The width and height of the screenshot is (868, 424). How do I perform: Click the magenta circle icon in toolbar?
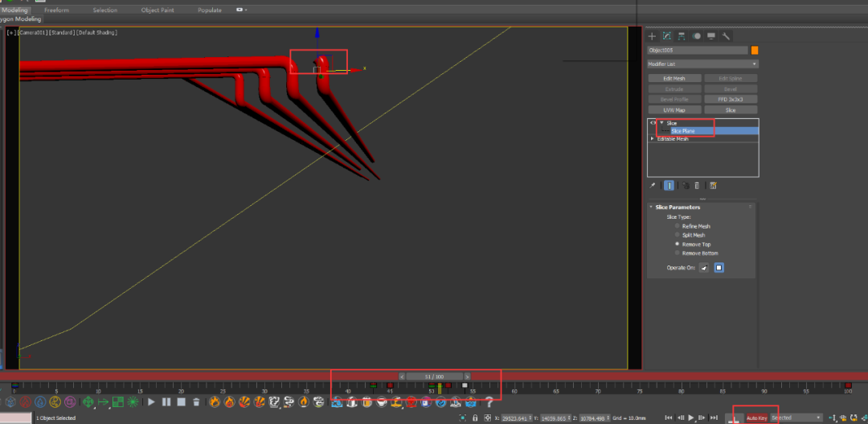click(70, 401)
